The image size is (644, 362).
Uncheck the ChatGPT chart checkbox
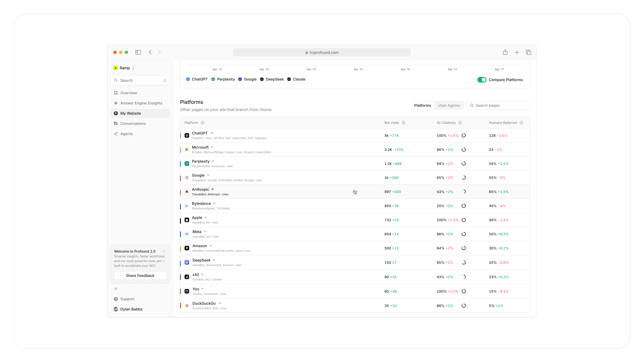(188, 79)
